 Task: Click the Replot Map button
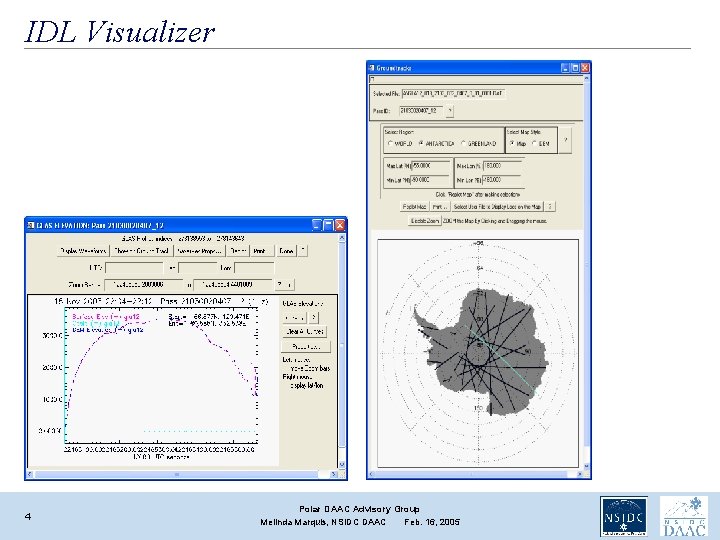point(415,207)
